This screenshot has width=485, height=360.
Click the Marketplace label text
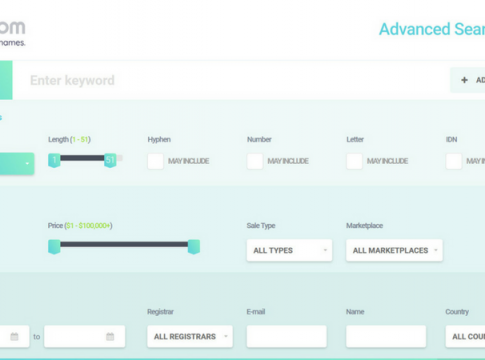[365, 226]
